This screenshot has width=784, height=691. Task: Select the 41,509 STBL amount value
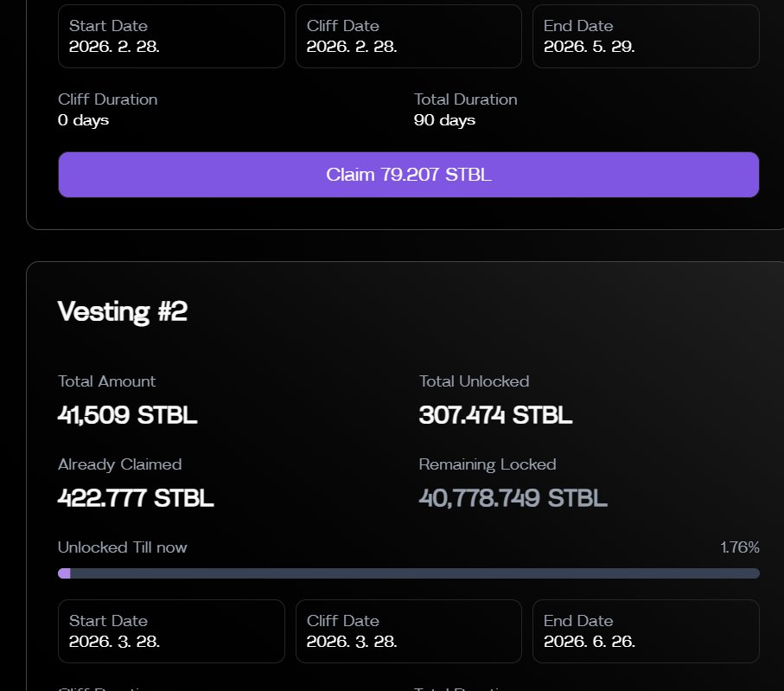(x=127, y=415)
